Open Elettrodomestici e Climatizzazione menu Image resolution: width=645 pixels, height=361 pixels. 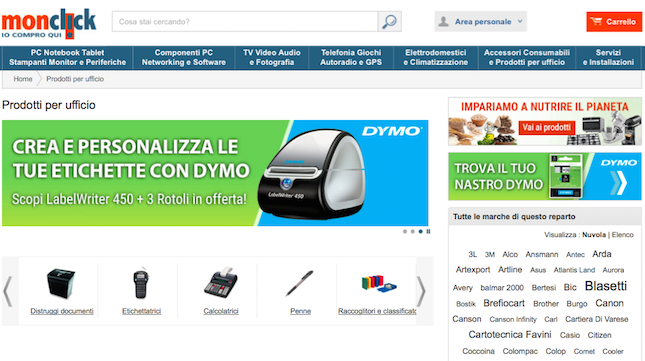tap(436, 58)
